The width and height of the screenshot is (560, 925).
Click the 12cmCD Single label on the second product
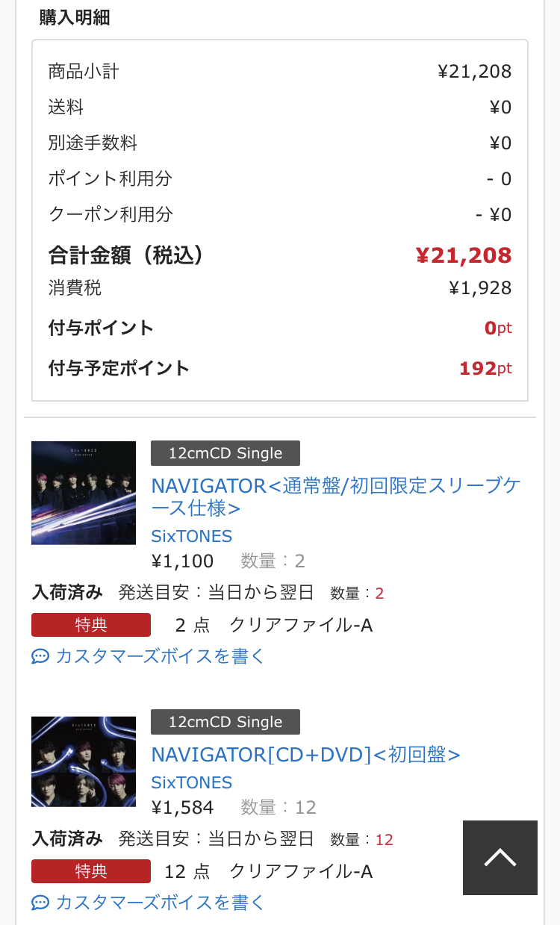pyautogui.click(x=225, y=721)
